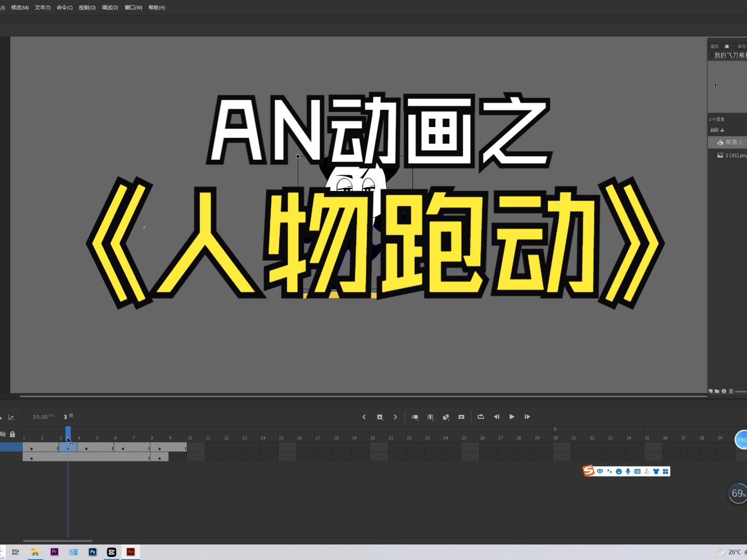Image resolution: width=747 pixels, height=560 pixels.
Task: Open Sogou skin shirt icon
Action: (656, 471)
